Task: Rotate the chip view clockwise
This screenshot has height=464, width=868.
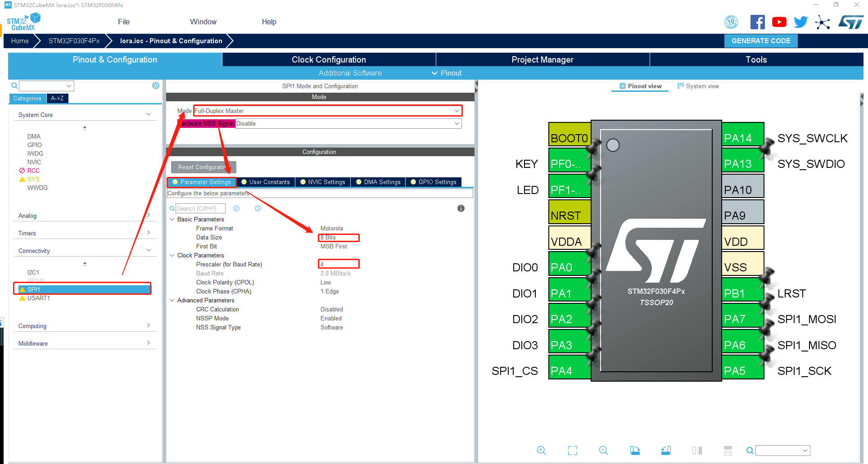Action: (635, 450)
